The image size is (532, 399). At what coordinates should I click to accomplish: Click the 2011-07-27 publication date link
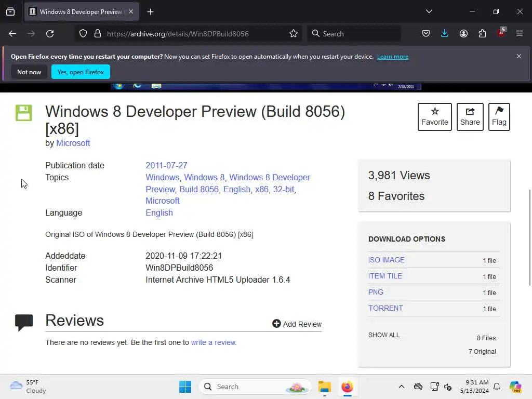click(166, 165)
